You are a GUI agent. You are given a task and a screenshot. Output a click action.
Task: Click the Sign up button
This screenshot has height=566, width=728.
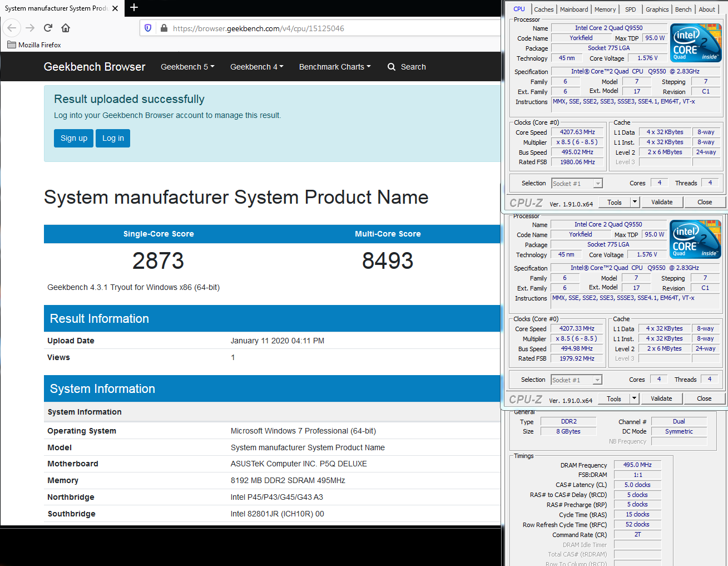coord(74,138)
